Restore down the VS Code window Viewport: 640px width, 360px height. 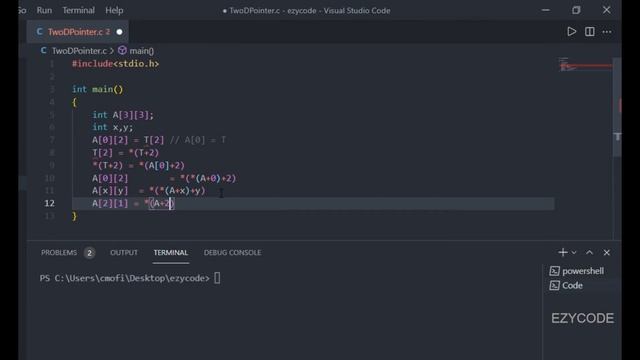(x=576, y=10)
